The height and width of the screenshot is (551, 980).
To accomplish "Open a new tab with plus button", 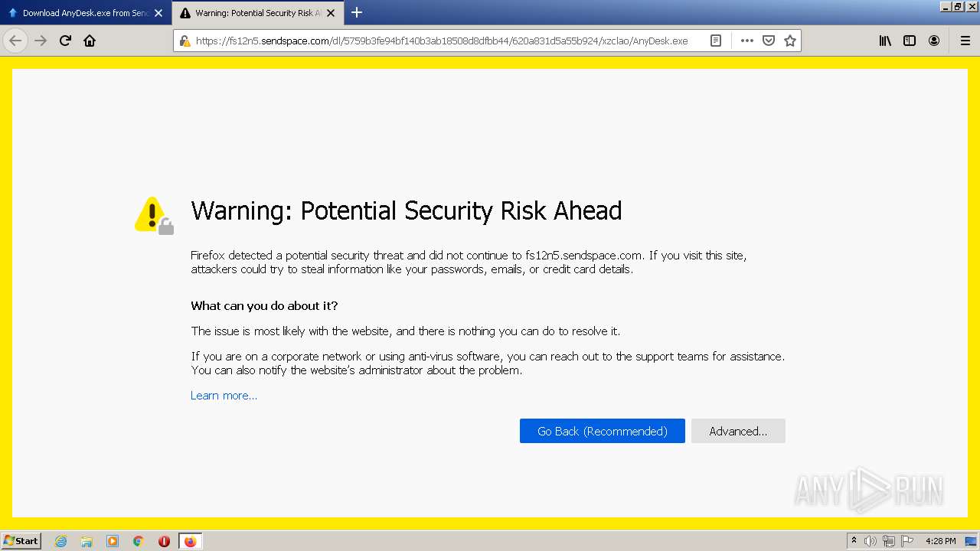I will pyautogui.click(x=357, y=12).
